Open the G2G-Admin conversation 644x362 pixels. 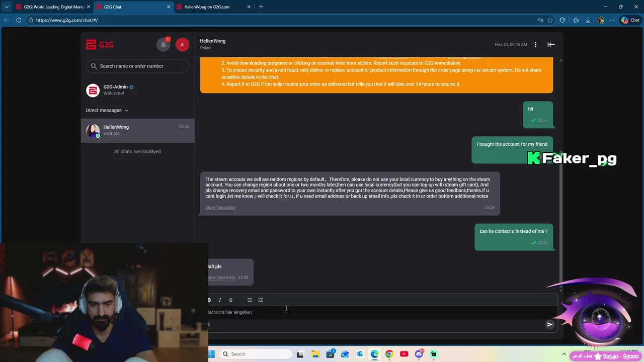point(137,90)
